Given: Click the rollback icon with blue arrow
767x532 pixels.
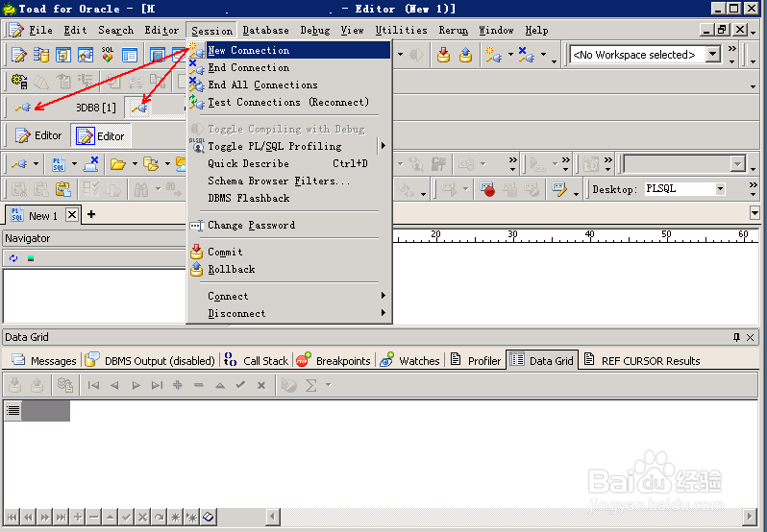Looking at the screenshot, I should coord(465,55).
